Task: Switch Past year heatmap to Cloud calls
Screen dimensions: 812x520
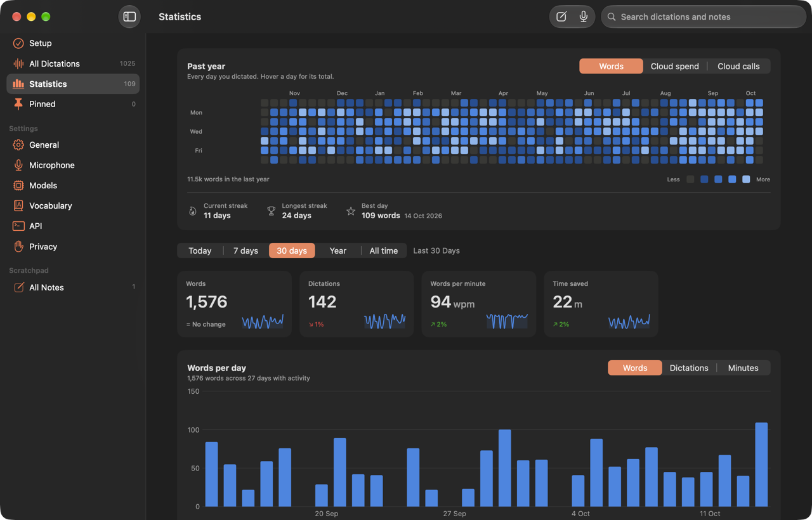Action: (738, 66)
